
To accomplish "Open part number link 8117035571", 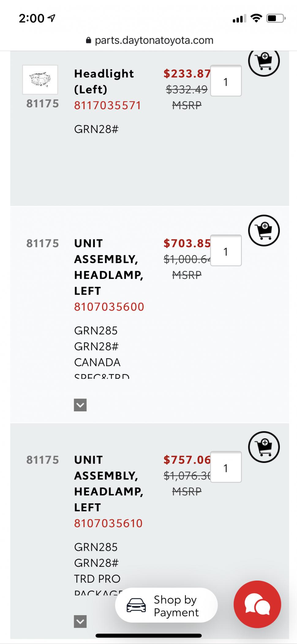I will click(108, 105).
